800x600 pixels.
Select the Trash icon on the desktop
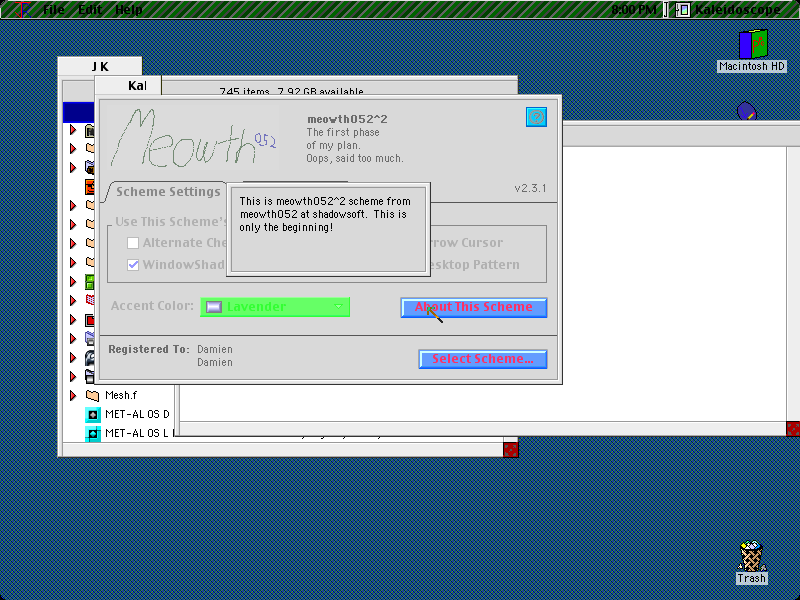[751, 556]
